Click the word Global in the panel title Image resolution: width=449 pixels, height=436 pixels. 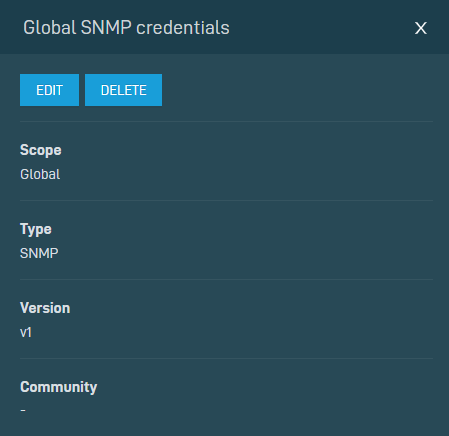click(x=49, y=28)
